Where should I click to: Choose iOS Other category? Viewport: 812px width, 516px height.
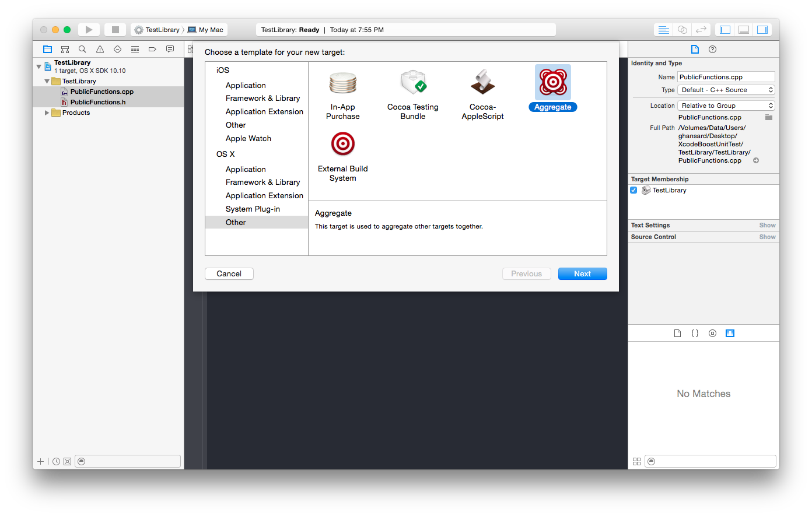pos(236,125)
